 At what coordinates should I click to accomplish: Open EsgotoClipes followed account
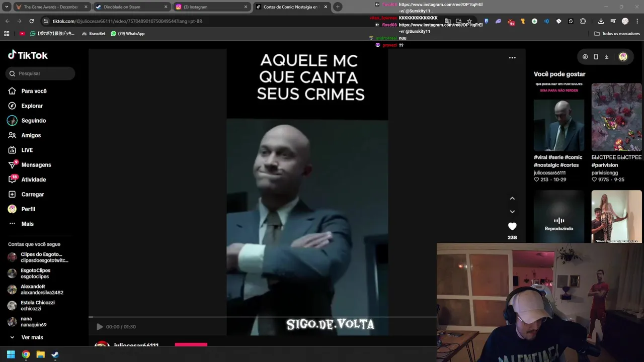29,274
